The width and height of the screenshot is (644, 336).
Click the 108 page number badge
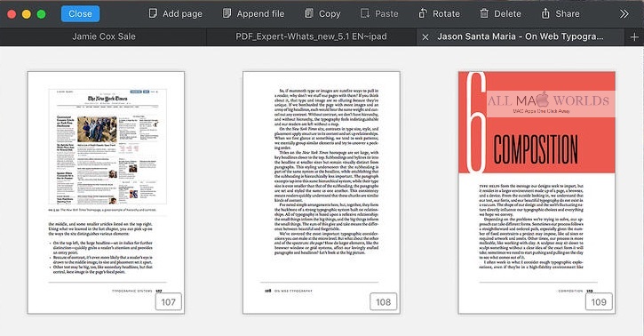pos(383,302)
